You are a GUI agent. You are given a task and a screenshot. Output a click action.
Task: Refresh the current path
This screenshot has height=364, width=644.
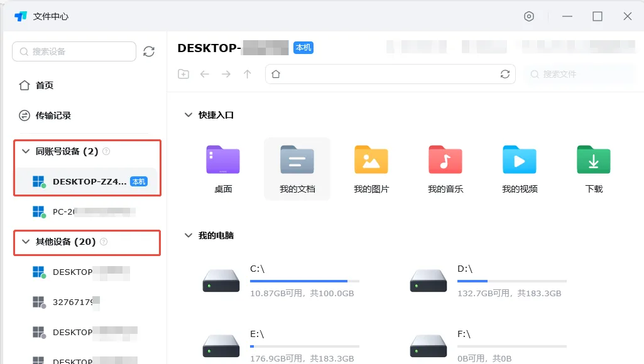click(x=505, y=74)
